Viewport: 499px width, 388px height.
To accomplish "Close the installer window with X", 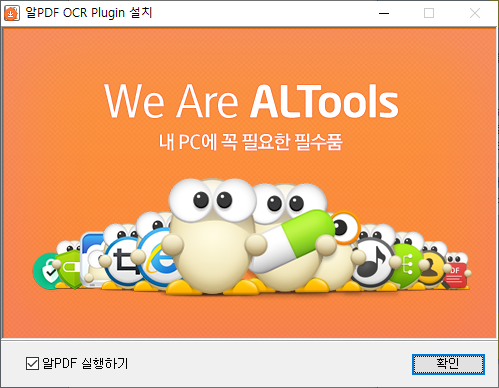I will (475, 13).
